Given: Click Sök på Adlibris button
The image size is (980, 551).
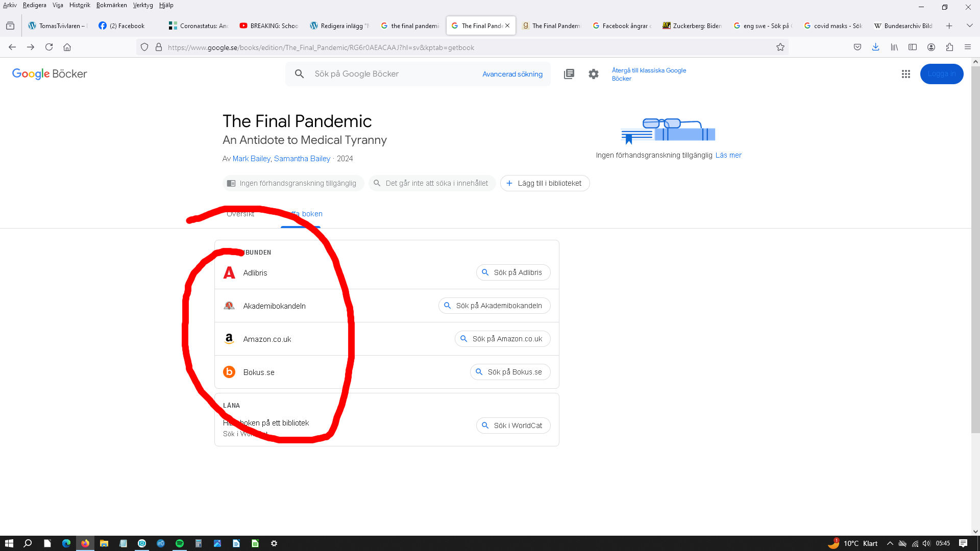Looking at the screenshot, I should (x=513, y=272).
